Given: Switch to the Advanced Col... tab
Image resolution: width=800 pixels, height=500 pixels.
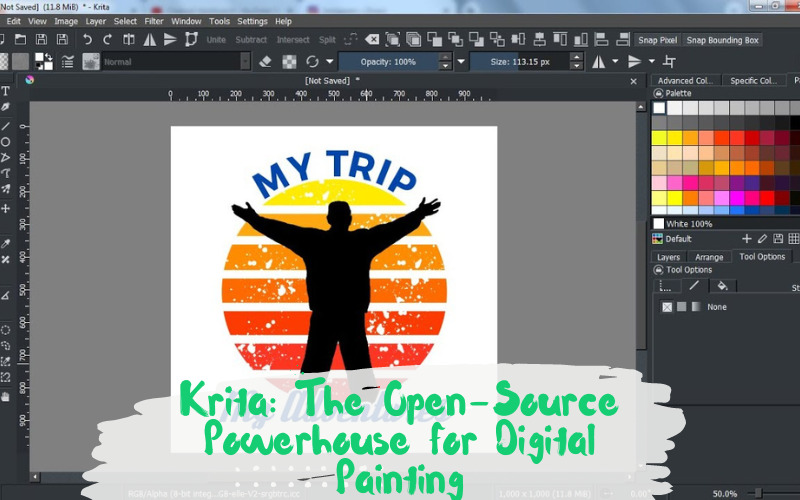Looking at the screenshot, I should 685,81.
